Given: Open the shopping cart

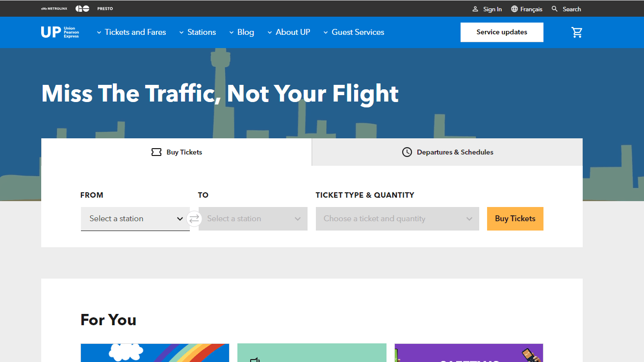Looking at the screenshot, I should pos(577,32).
